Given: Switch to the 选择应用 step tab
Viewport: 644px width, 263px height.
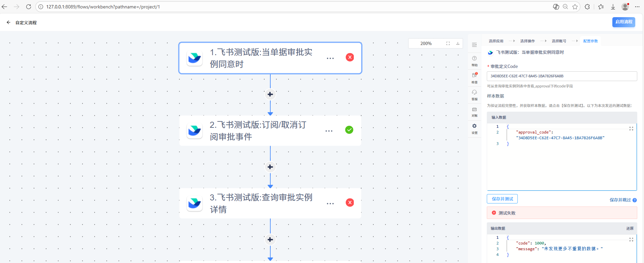Looking at the screenshot, I should (496, 41).
